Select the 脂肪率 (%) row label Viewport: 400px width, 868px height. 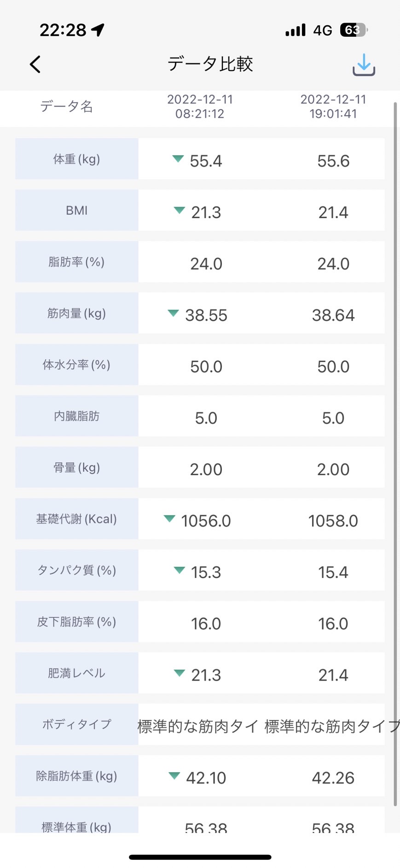click(x=77, y=262)
